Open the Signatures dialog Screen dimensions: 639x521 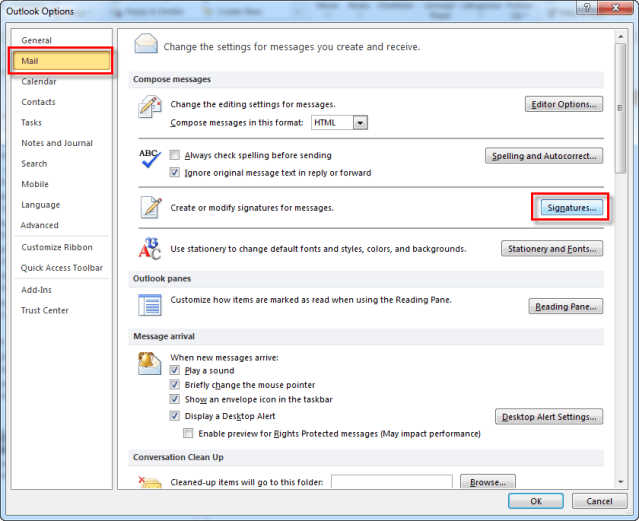[x=569, y=208]
